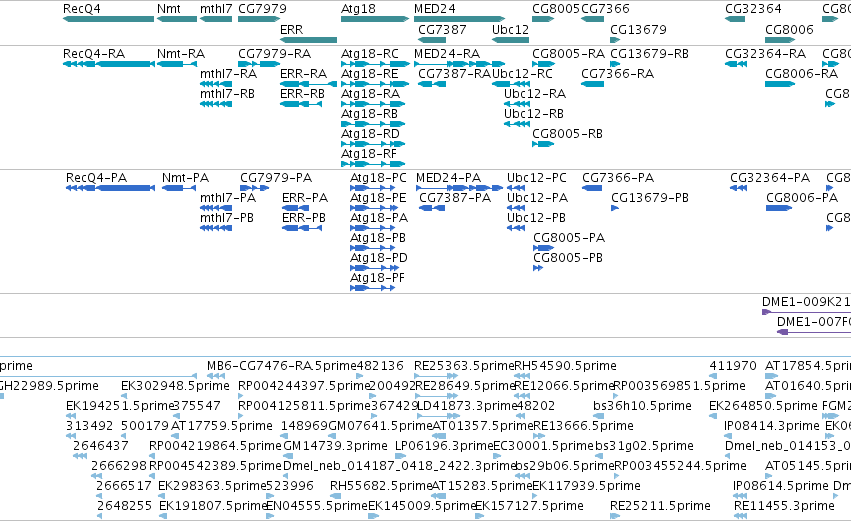Click the CG7979-RA transcript label
Screen dimensions: 851x521
pyautogui.click(x=275, y=54)
